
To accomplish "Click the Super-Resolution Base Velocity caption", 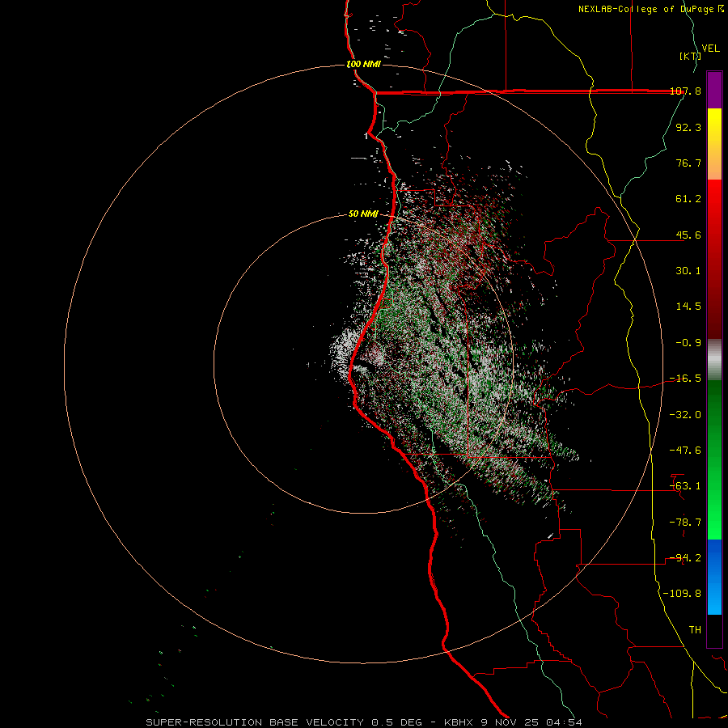I will point(363,722).
